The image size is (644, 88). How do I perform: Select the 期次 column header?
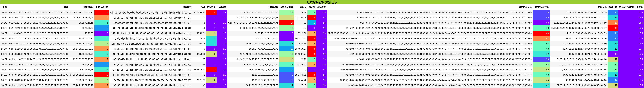point(5,7)
